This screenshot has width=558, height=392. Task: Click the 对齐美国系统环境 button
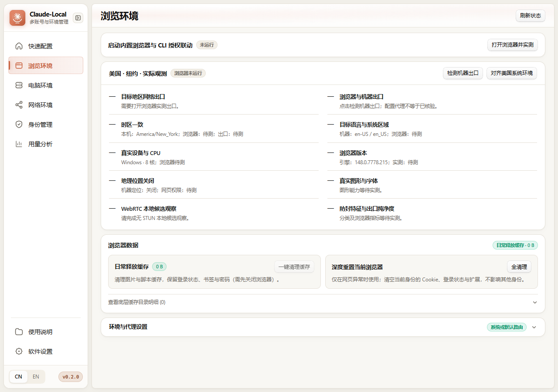click(x=512, y=73)
